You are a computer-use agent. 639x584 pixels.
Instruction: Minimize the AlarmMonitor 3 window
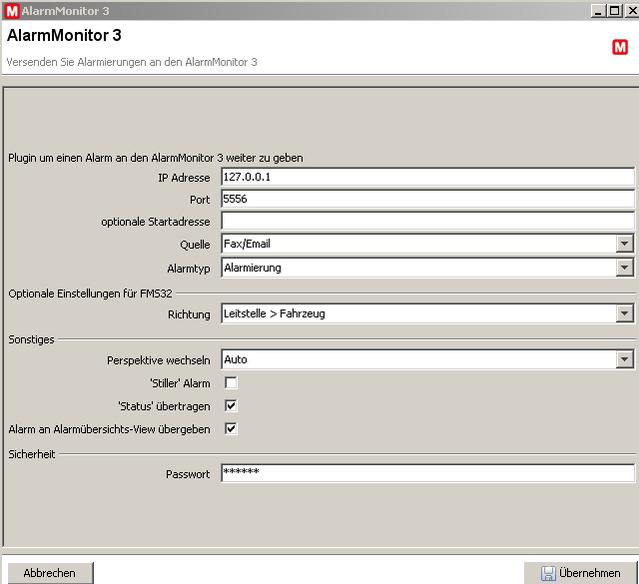pyautogui.click(x=597, y=10)
